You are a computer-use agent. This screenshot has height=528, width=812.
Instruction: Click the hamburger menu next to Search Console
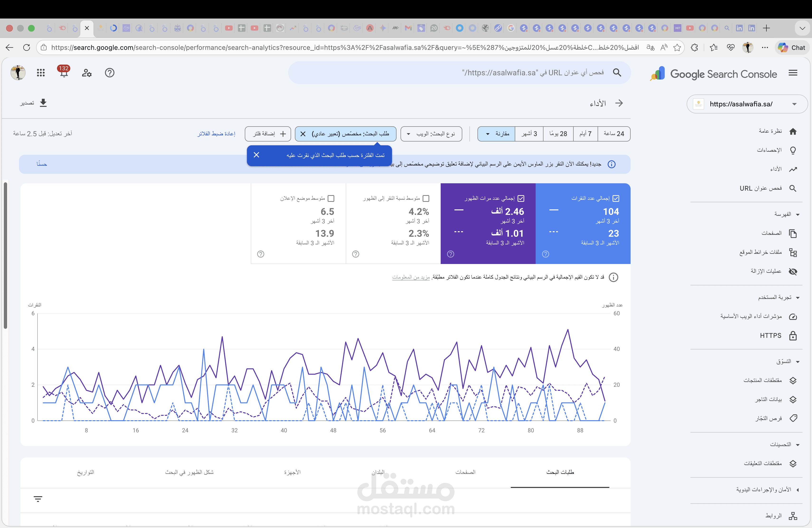793,73
